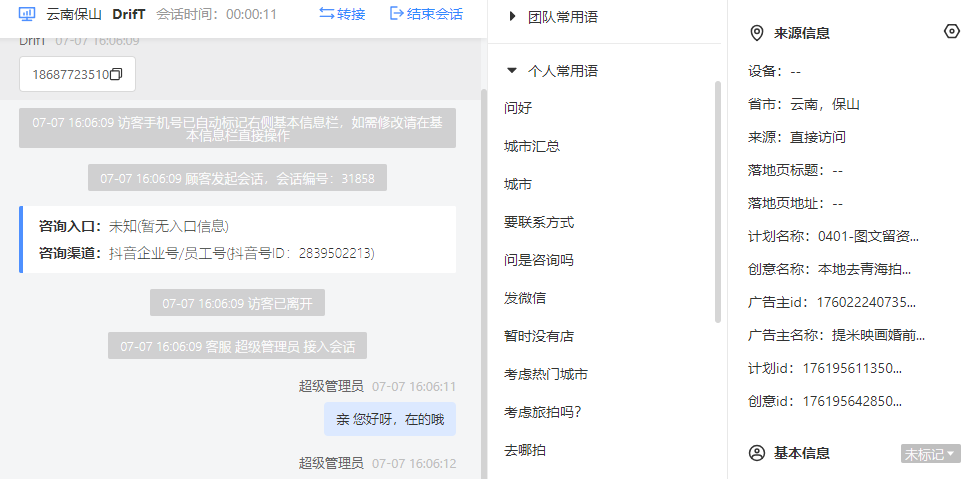Viewport: 963px width, 479px height.
Task: Click the 来源信息 section heading
Action: tap(801, 33)
